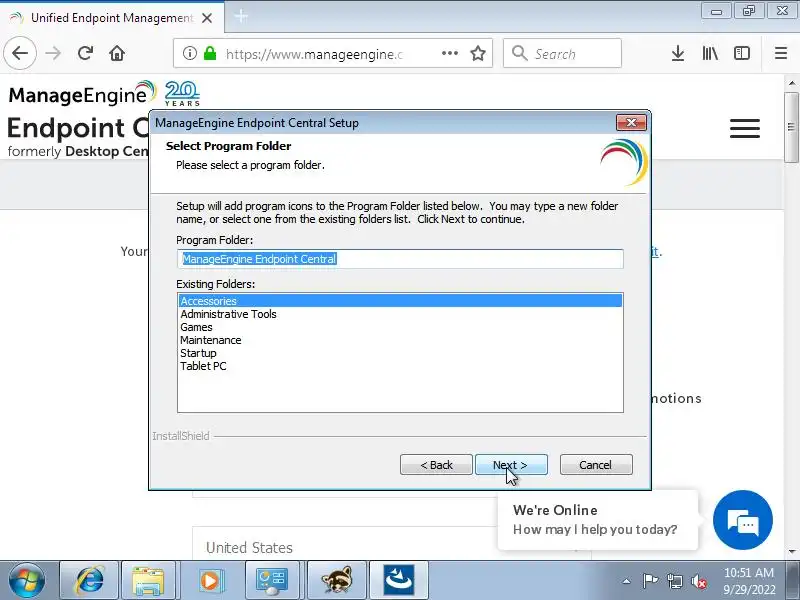Screen dimensions: 800x600
Task: Click the green padlock security icon
Action: click(x=210, y=53)
